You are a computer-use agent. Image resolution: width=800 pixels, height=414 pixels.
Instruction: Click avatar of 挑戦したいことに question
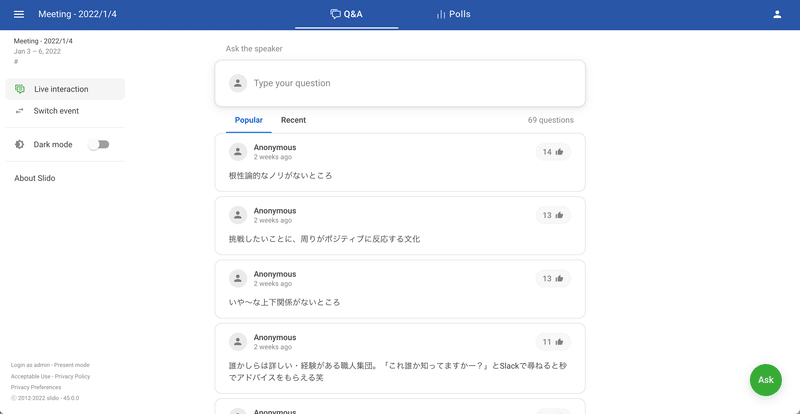click(238, 215)
